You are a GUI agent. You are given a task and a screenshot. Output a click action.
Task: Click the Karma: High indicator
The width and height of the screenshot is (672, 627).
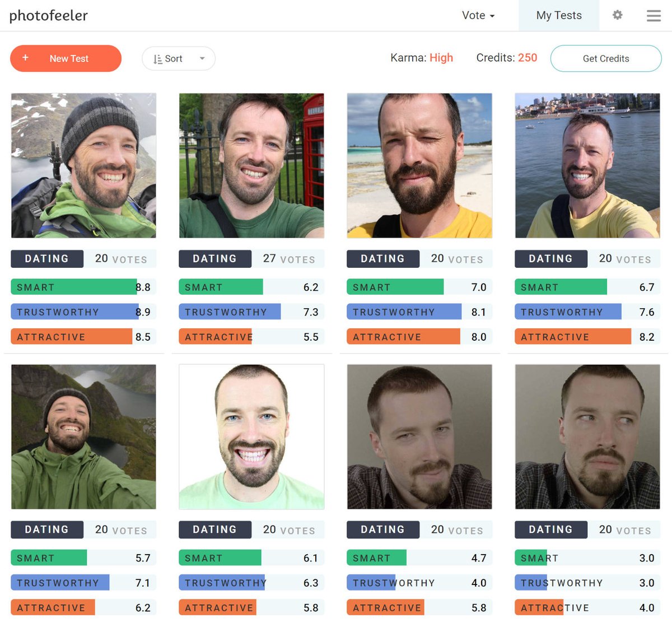(x=422, y=58)
